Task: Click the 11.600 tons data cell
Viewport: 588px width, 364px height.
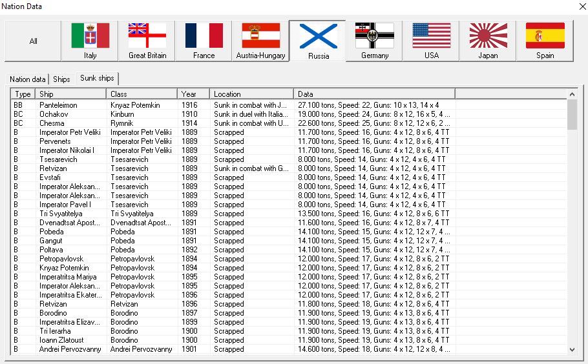Action: (x=373, y=223)
